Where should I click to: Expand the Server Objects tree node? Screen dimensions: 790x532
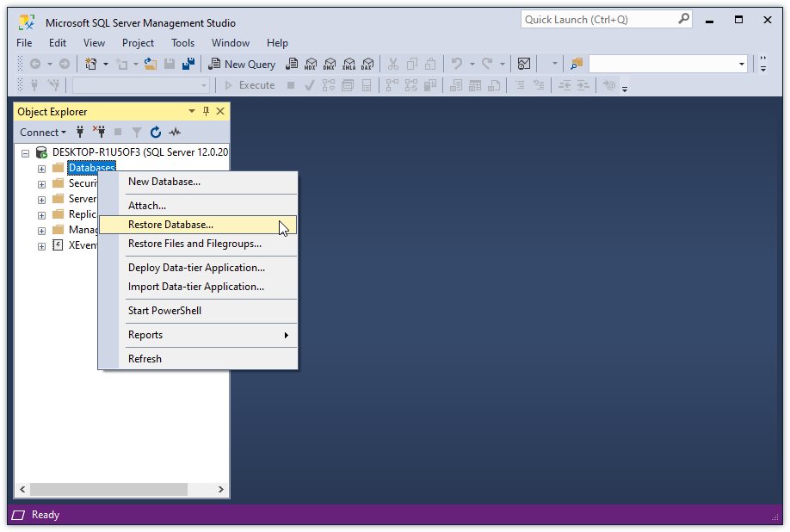click(x=42, y=200)
